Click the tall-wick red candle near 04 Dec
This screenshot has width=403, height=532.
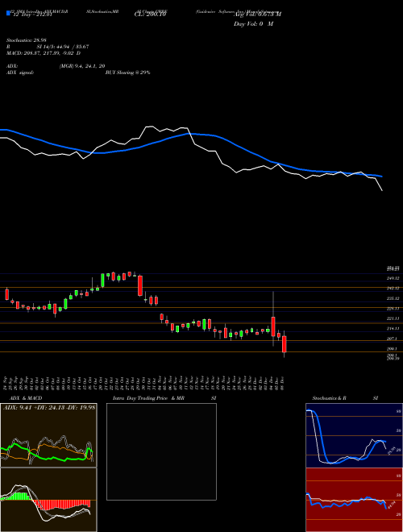(273, 326)
